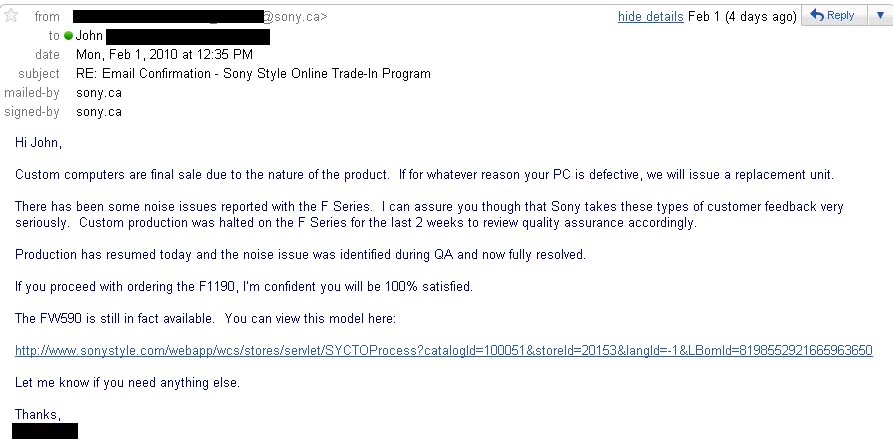Click the green chat status dot beside John

[x=69, y=36]
